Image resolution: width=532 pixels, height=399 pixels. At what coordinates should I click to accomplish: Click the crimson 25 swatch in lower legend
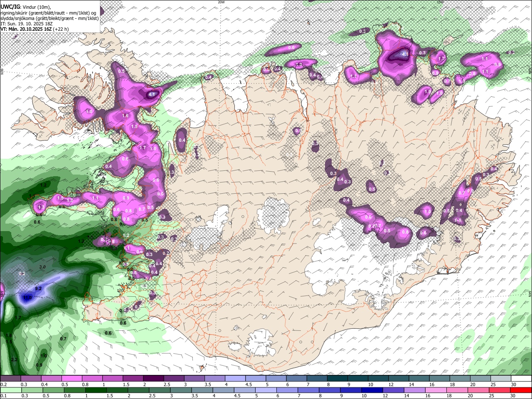(x=500, y=390)
